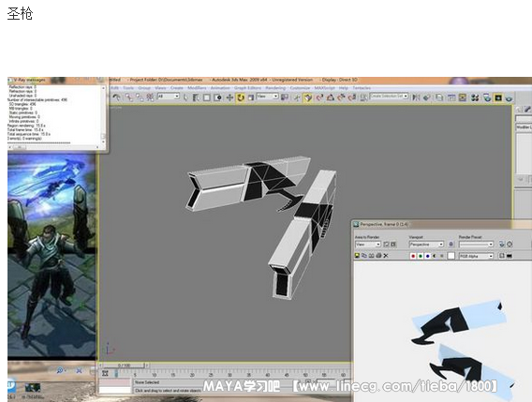532x402 pixels.
Task: Open the Modifiers menu
Action: [197, 88]
